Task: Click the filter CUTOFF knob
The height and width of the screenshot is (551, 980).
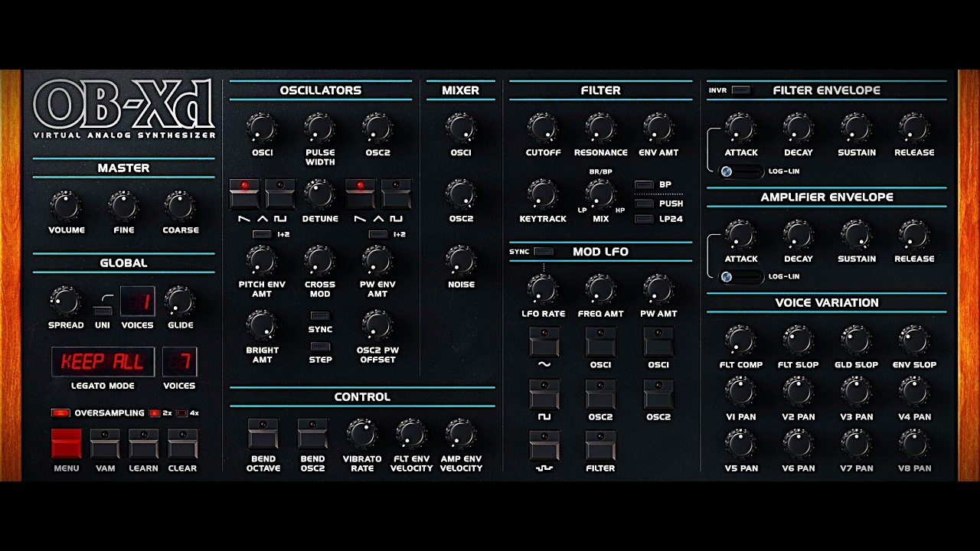Action: [x=543, y=128]
